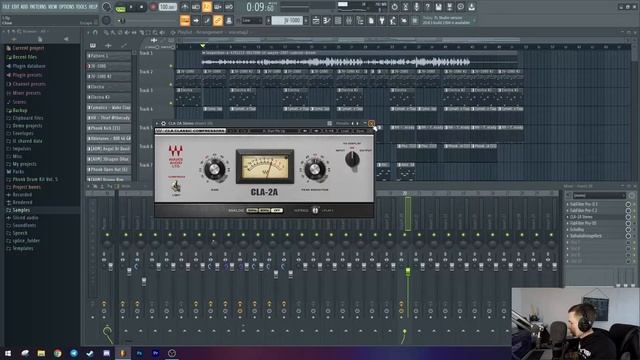Open the mixer input routing dropdown
The image size is (640, 360).
(599, 196)
